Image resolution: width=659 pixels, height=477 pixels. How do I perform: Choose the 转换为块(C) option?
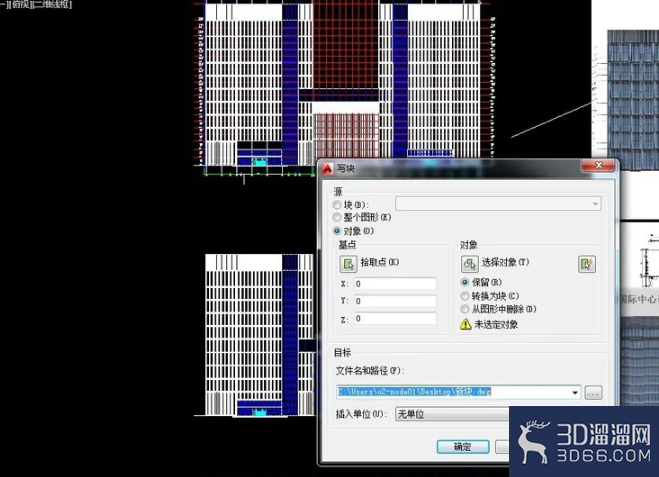coord(465,296)
